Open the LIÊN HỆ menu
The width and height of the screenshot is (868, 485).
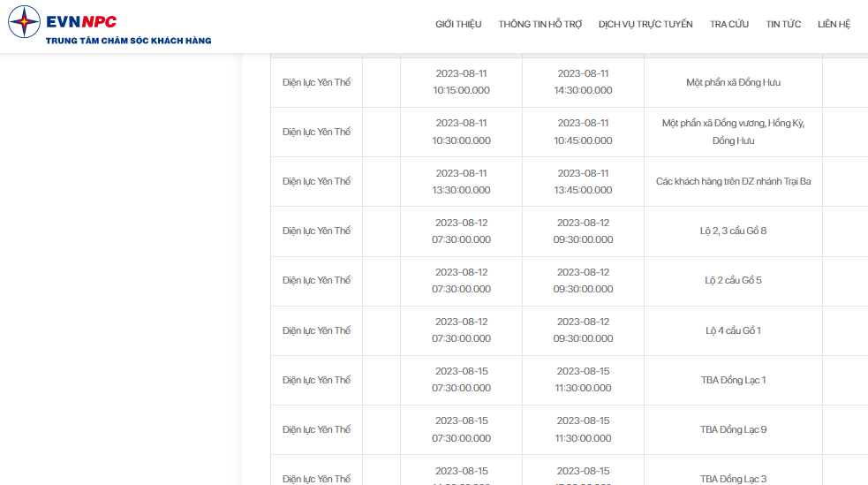click(x=834, y=25)
